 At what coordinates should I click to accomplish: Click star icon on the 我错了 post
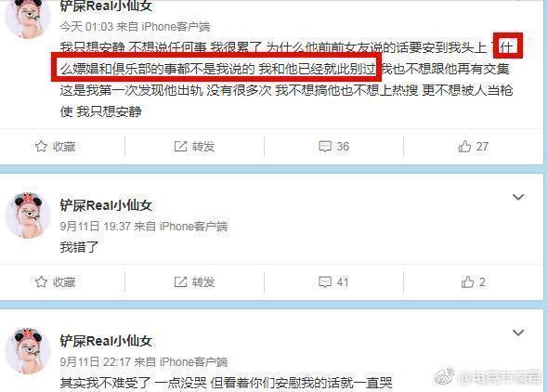click(41, 281)
